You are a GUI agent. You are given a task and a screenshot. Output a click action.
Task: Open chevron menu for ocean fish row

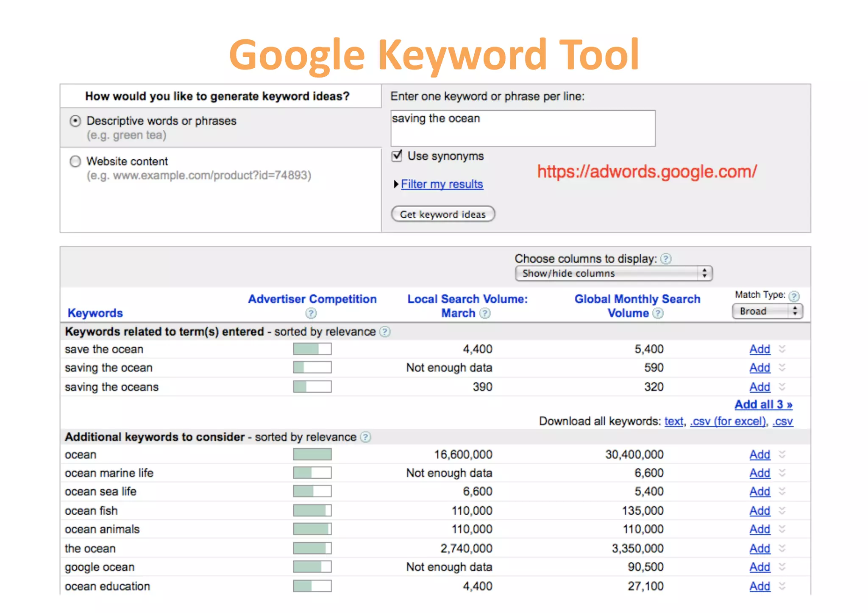(782, 510)
